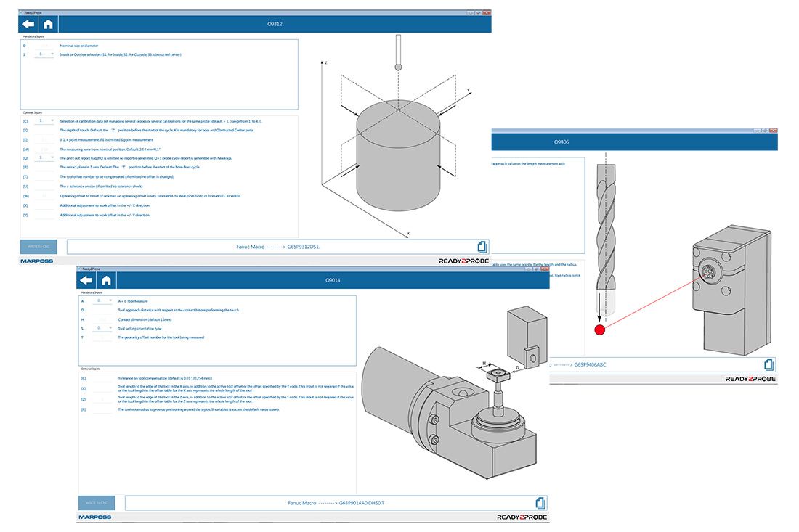799x532 pixels.
Task: Focus [X] tool length X axis field in O9014
Action: [x=102, y=388]
